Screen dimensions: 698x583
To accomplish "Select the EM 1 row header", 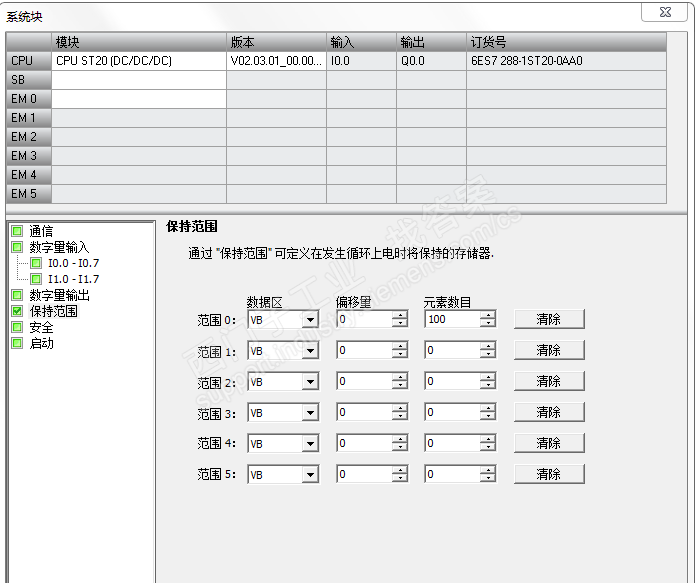I will (x=29, y=118).
